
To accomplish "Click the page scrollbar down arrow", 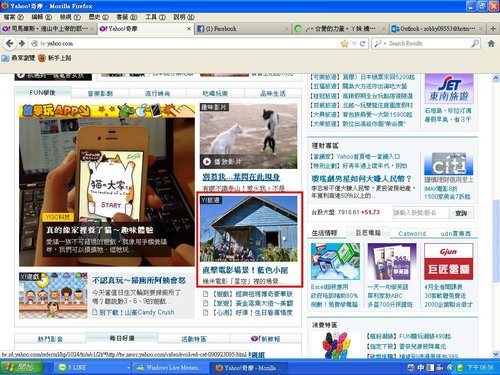I will (496, 354).
